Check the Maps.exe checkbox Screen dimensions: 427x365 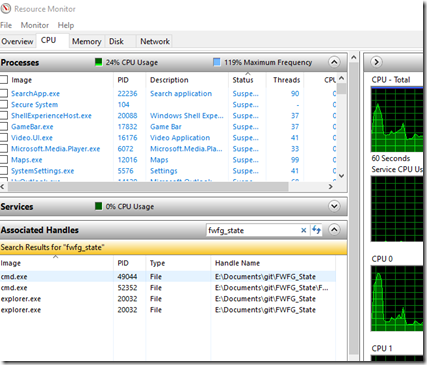[4, 160]
